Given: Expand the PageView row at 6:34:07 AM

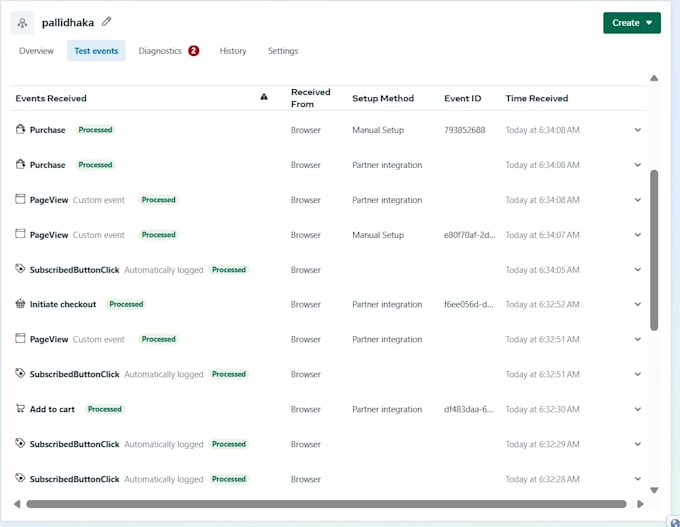Looking at the screenshot, I should click(638, 235).
